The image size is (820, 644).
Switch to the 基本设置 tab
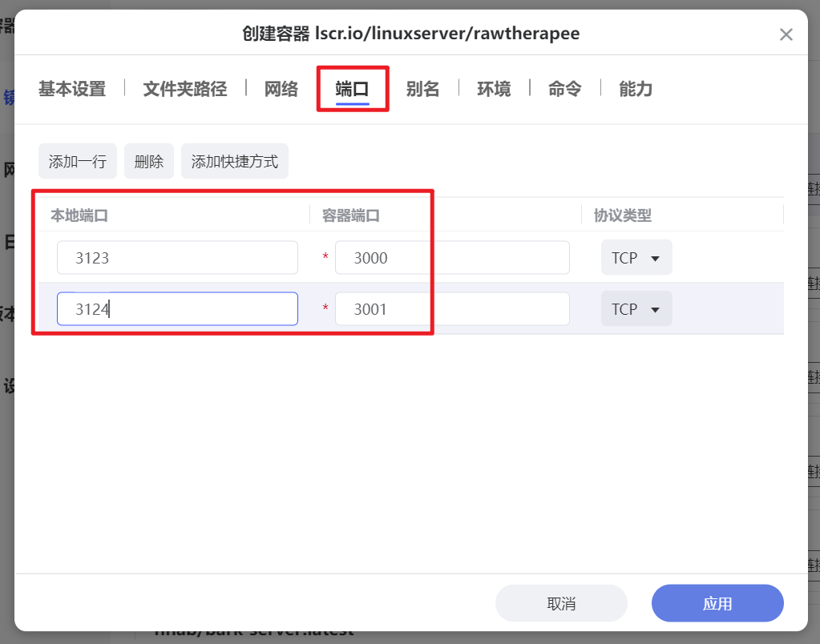click(x=72, y=89)
